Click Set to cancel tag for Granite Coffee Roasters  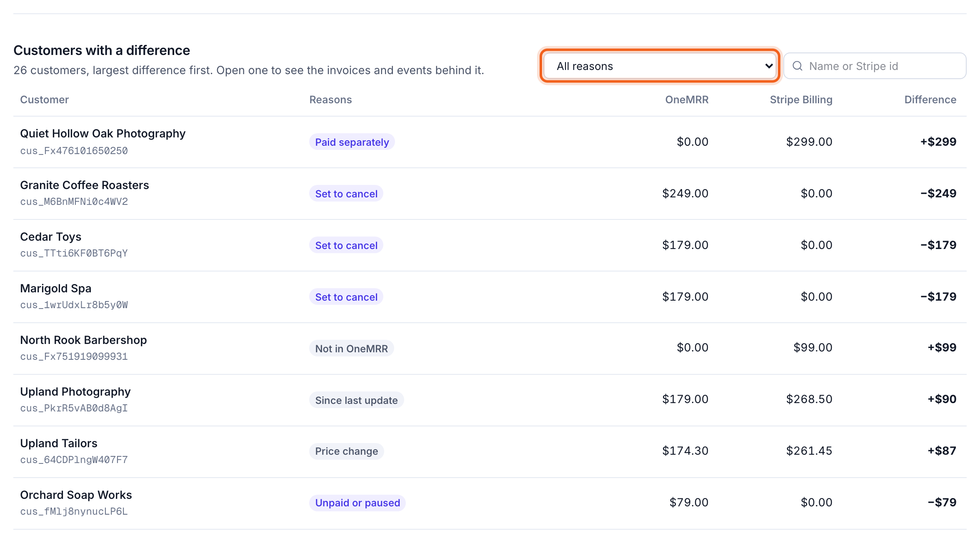coord(346,194)
